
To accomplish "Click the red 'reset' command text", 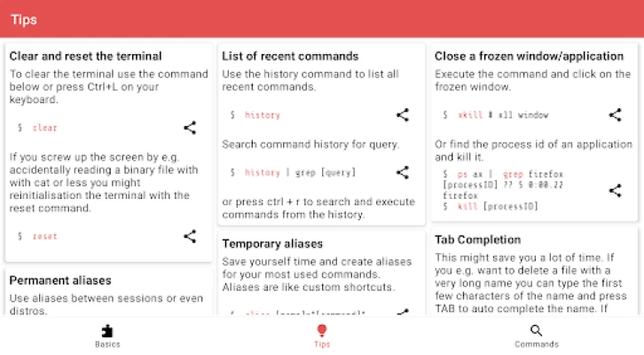I will (x=44, y=237).
